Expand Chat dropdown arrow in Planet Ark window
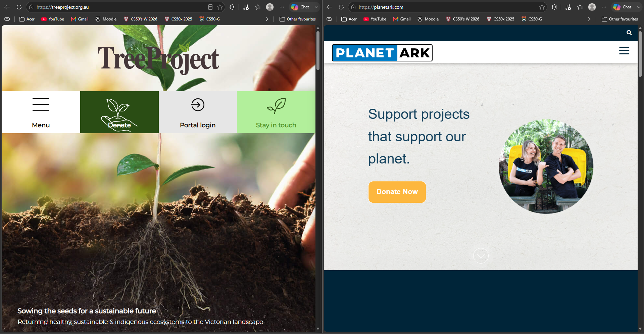The width and height of the screenshot is (644, 334). tap(638, 7)
